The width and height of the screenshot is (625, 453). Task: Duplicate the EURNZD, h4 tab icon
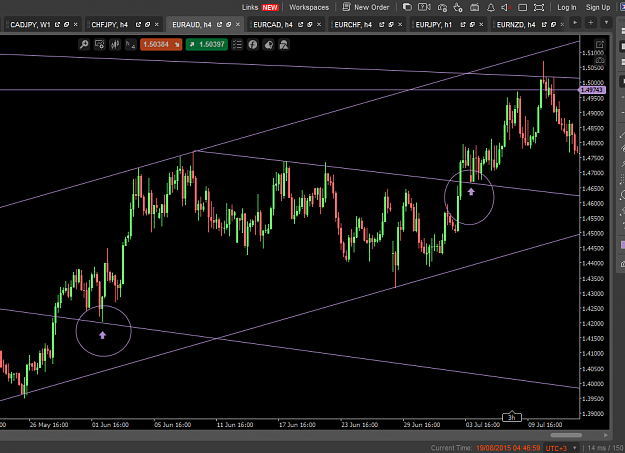pyautogui.click(x=553, y=25)
